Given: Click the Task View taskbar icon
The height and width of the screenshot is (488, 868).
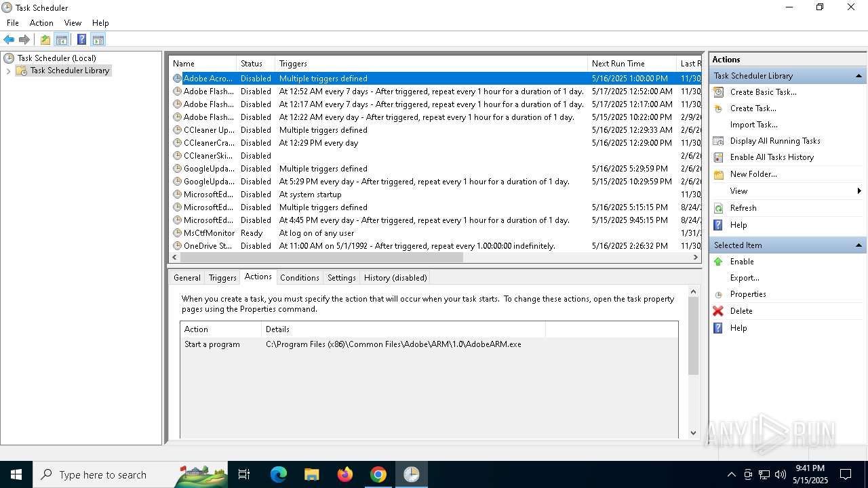Looking at the screenshot, I should tap(245, 474).
